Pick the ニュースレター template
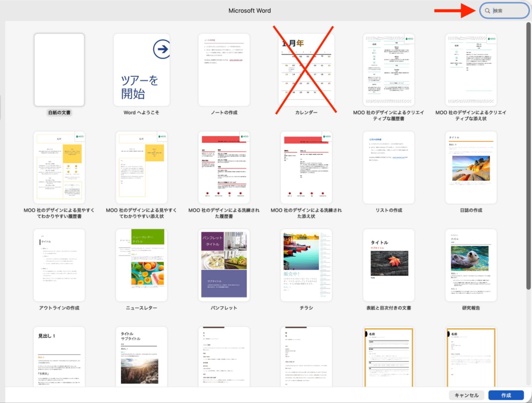532x403 pixels. pos(141,265)
